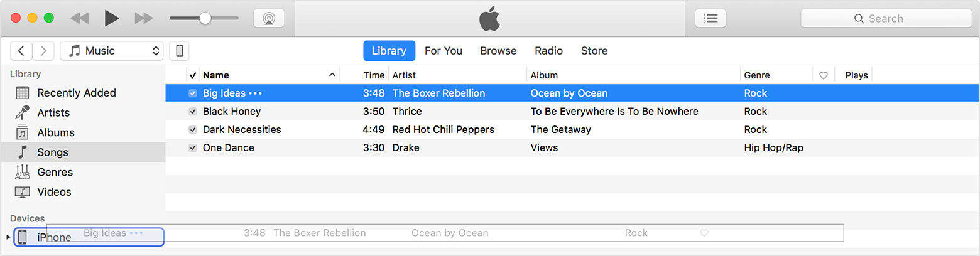This screenshot has width=980, height=256.
Task: Click To Be Everywhere Is To Be Nowhere
Action: pos(614,111)
